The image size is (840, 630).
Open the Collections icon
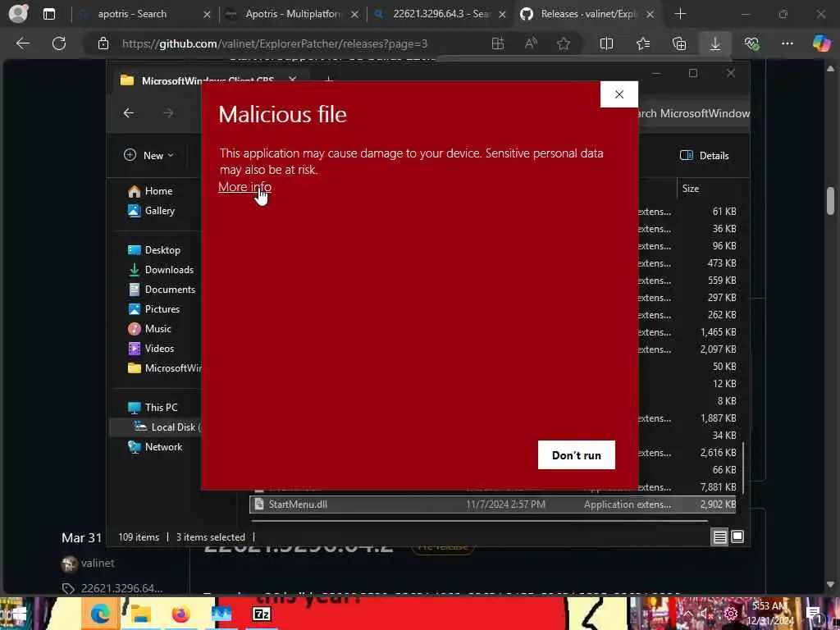(x=679, y=44)
